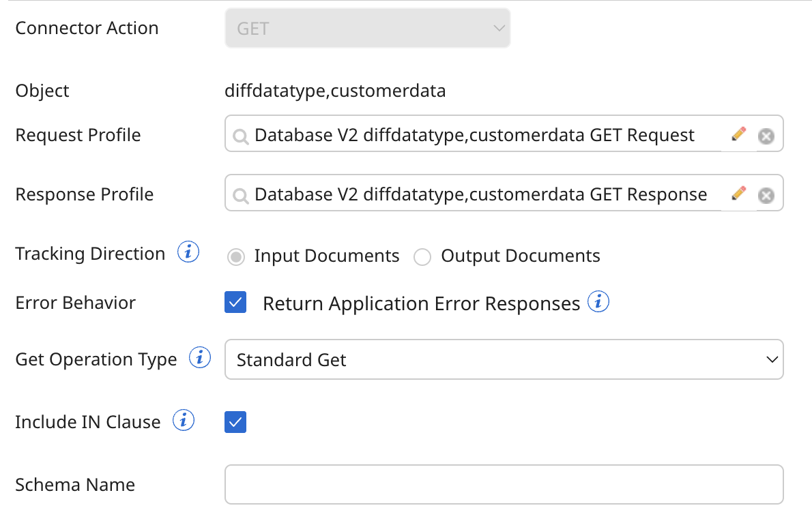Uncheck Return Application Error Responses
The height and width of the screenshot is (510, 812).
(235, 302)
